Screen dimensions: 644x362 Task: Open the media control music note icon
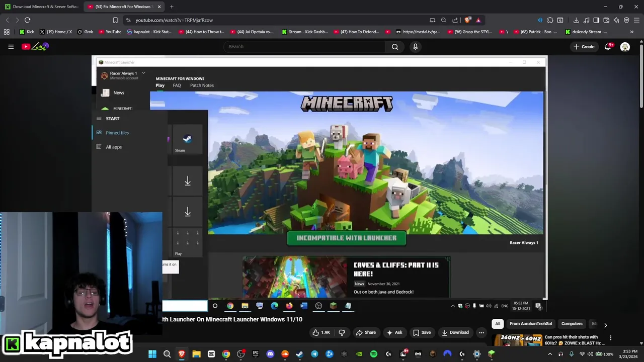pyautogui.click(x=586, y=20)
